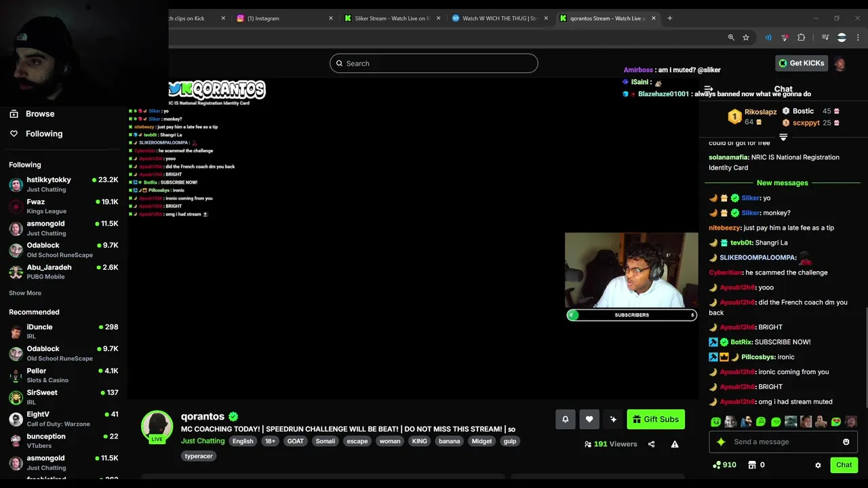This screenshot has width=868, height=488.
Task: Send message with the green Chat button
Action: 844,465
